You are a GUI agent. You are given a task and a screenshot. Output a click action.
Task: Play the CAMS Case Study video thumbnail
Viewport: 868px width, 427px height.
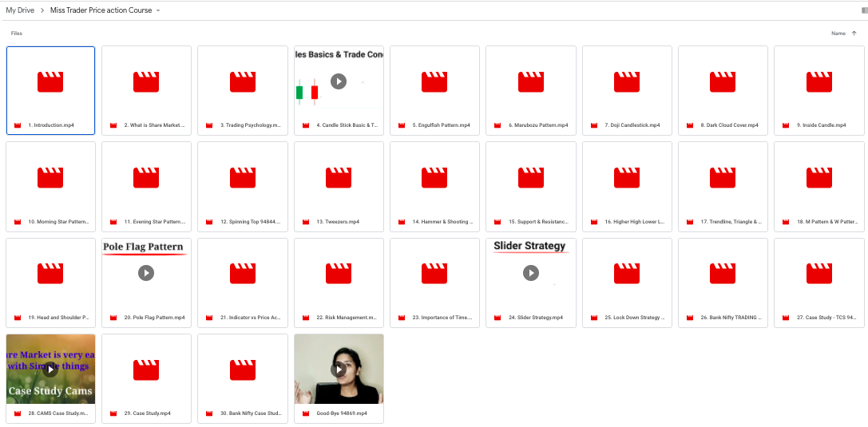coord(50,370)
